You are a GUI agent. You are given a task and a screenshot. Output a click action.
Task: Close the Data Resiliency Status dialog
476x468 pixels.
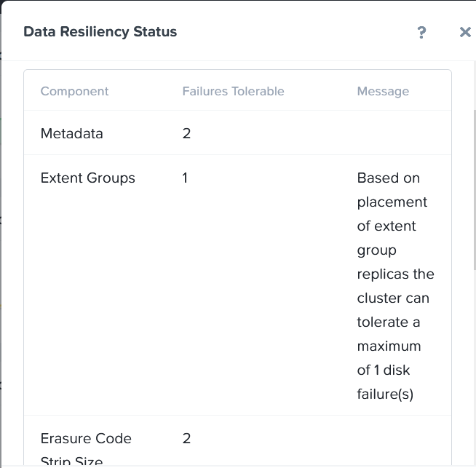coord(465,32)
